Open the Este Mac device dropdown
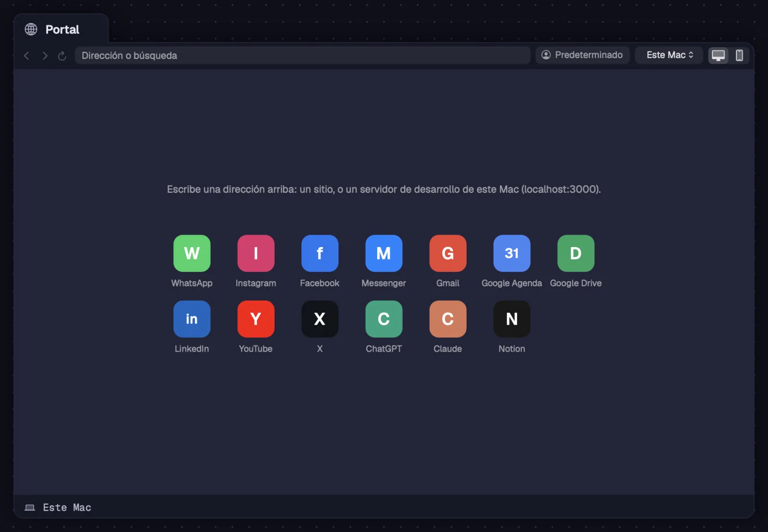This screenshot has width=768, height=532. click(669, 55)
